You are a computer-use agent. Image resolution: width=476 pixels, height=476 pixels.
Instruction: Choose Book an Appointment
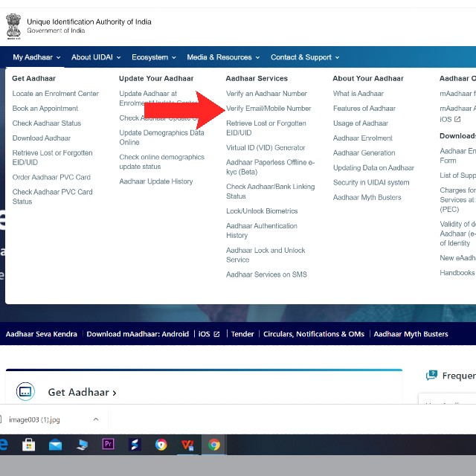point(45,109)
